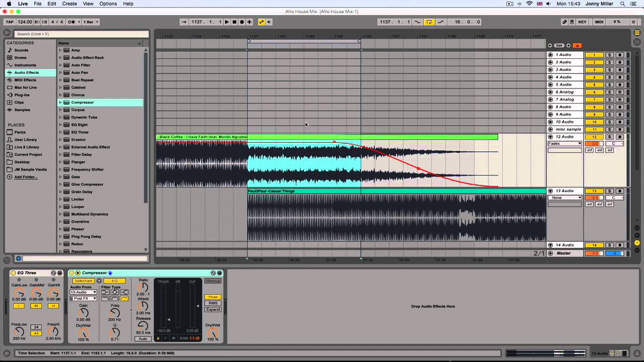
Task: Select RMS mode in Compressor
Action: point(213,303)
